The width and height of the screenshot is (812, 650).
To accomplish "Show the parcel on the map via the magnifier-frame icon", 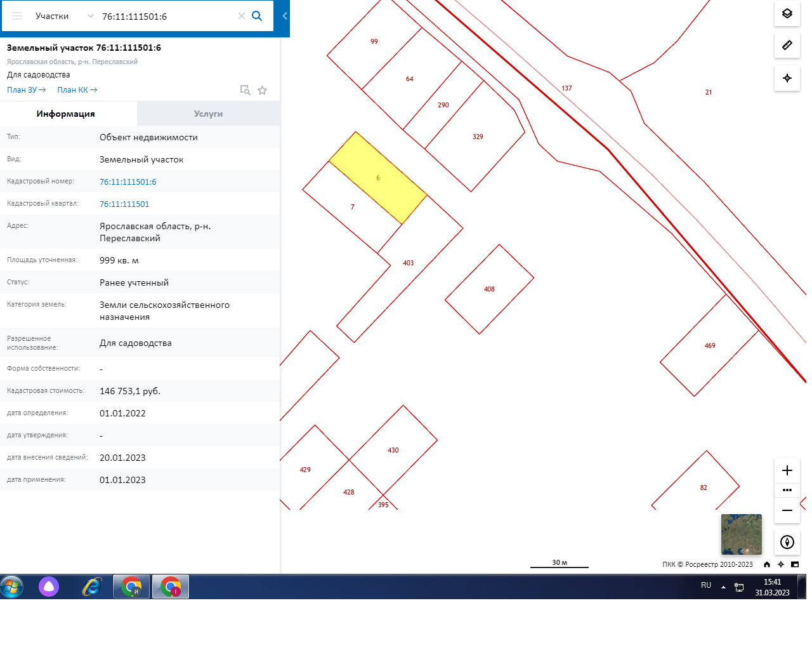I will pos(245,90).
